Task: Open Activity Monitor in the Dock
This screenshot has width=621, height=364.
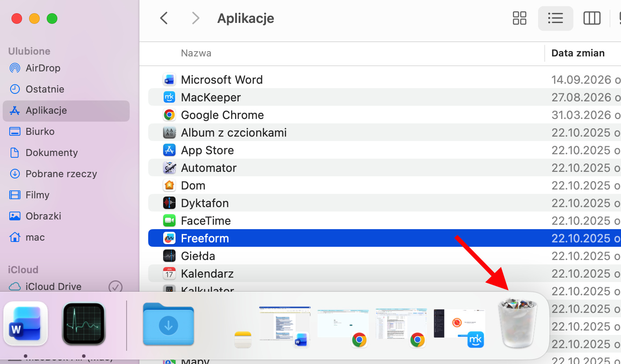Action: tap(84, 323)
